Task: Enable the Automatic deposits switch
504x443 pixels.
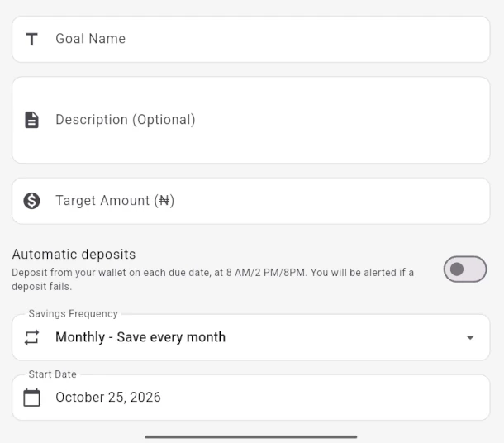Action: click(465, 269)
